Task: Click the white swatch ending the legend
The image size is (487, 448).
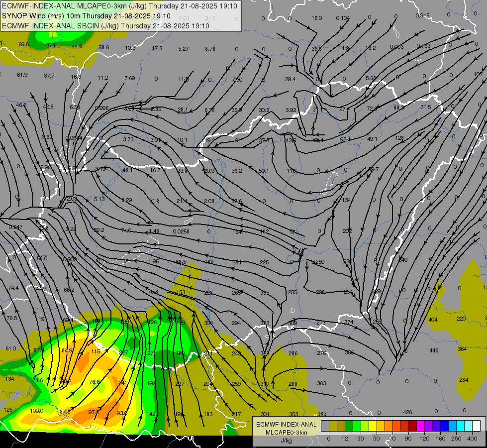Action: click(x=477, y=426)
